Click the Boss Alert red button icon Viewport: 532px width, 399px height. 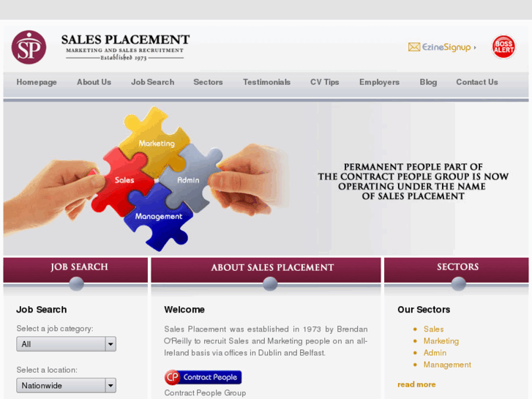tap(503, 47)
